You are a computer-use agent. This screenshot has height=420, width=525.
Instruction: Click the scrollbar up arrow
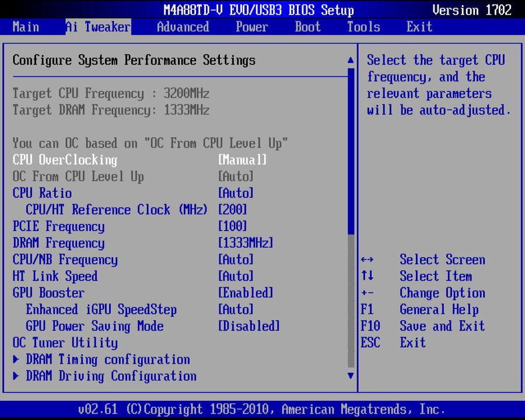(351, 60)
